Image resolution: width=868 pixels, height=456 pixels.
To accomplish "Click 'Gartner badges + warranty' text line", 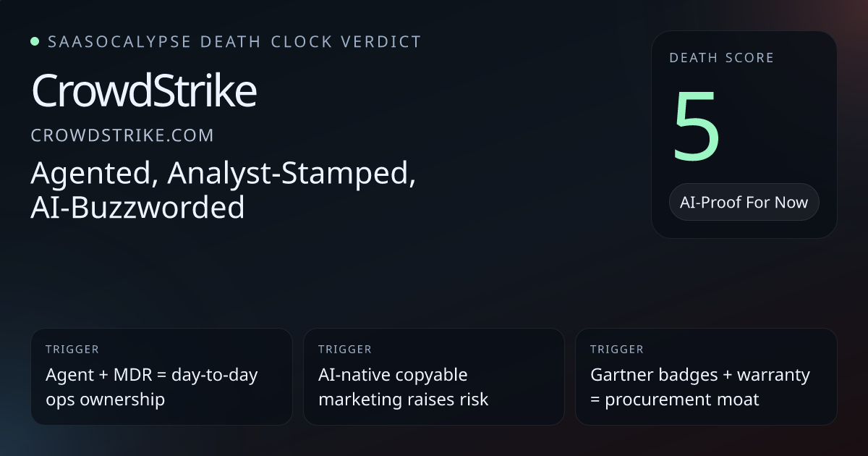I will pos(699,375).
